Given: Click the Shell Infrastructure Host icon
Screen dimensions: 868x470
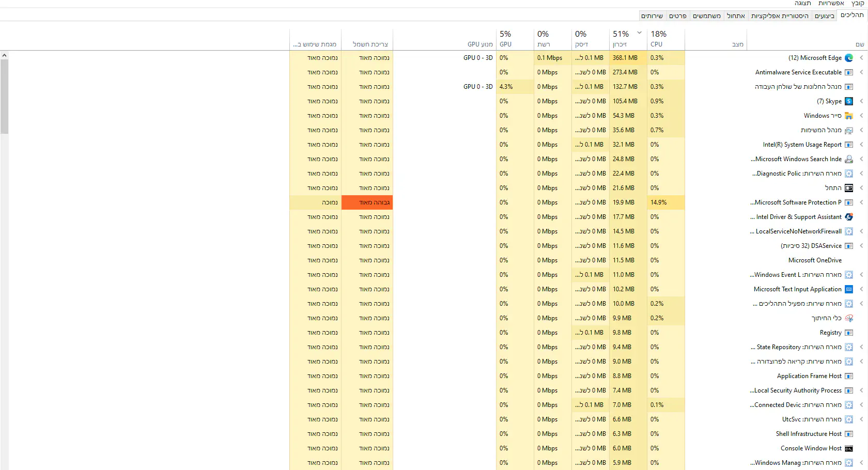Looking at the screenshot, I should tap(848, 434).
